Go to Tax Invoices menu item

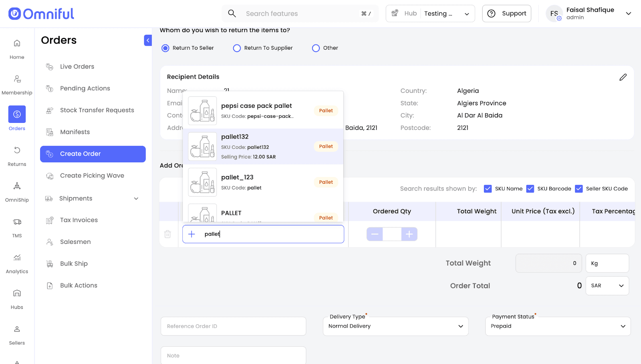point(79,220)
